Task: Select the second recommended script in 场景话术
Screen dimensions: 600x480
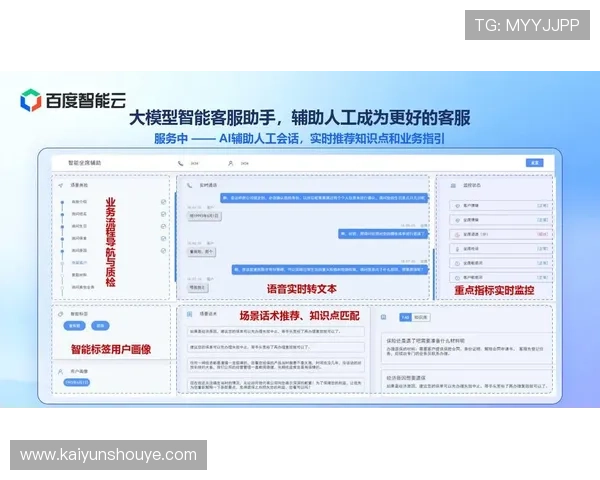Action: tap(276, 347)
